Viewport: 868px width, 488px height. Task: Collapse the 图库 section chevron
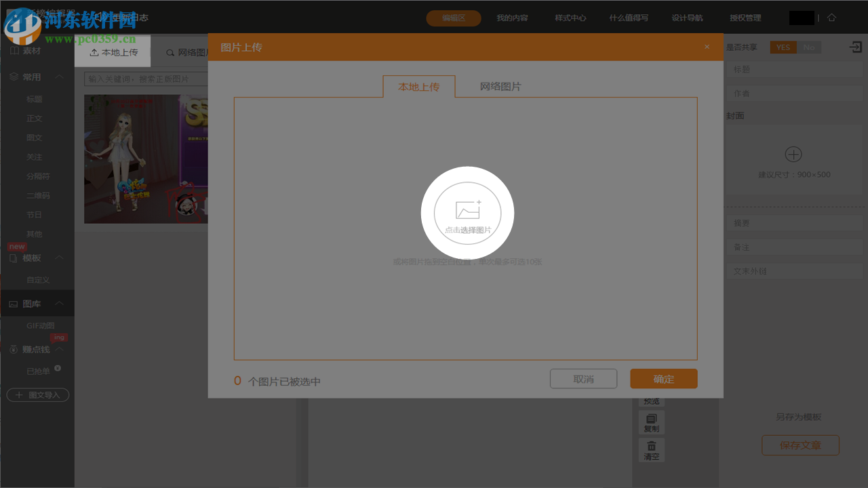click(60, 304)
